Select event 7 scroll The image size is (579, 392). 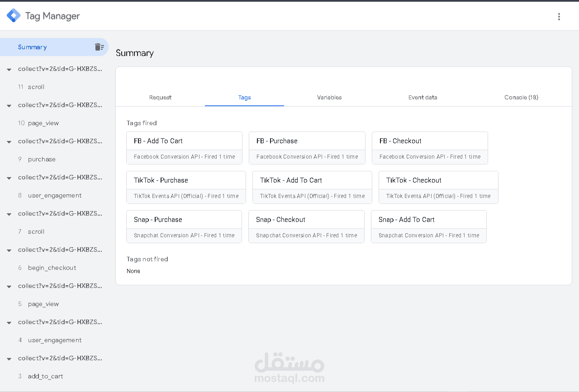54,231
